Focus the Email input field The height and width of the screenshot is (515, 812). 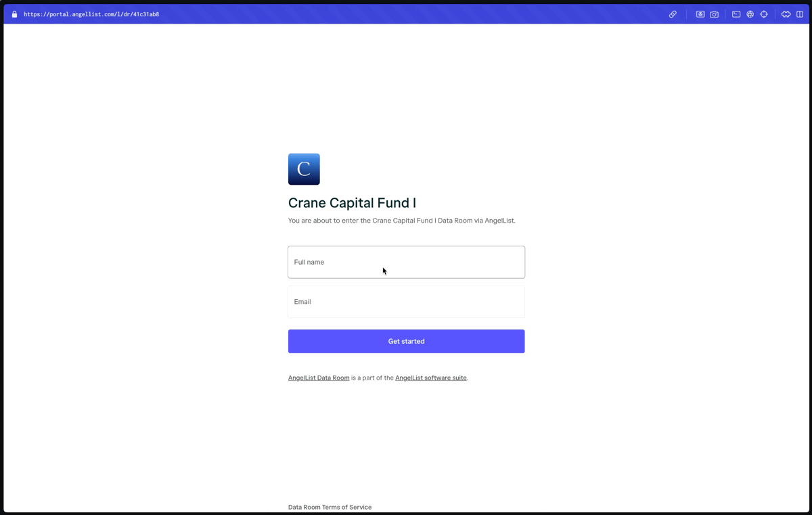click(x=406, y=301)
